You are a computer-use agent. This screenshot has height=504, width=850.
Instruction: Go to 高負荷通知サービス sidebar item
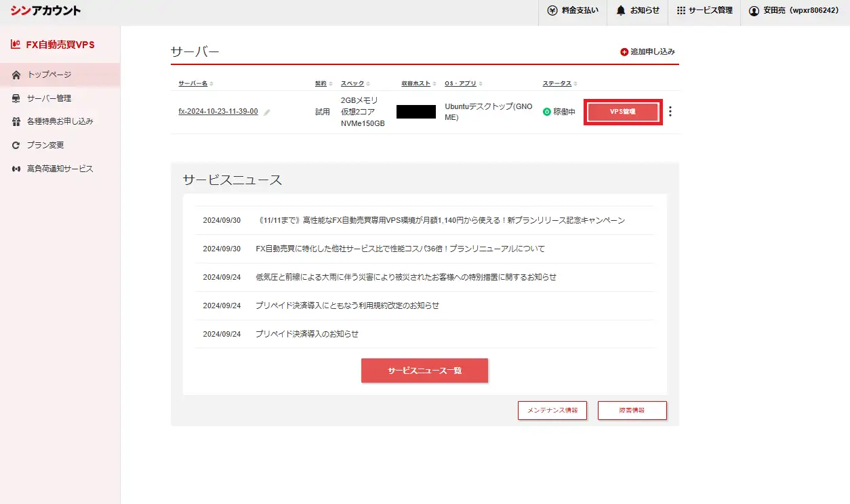(60, 169)
